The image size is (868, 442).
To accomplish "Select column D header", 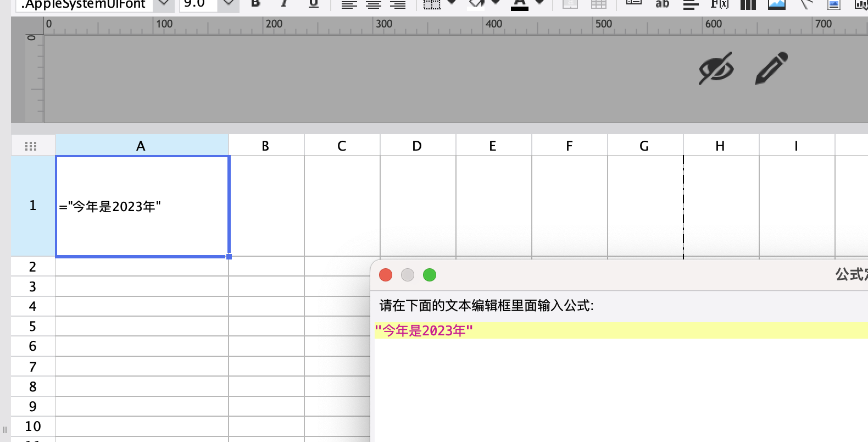I will pyautogui.click(x=418, y=145).
